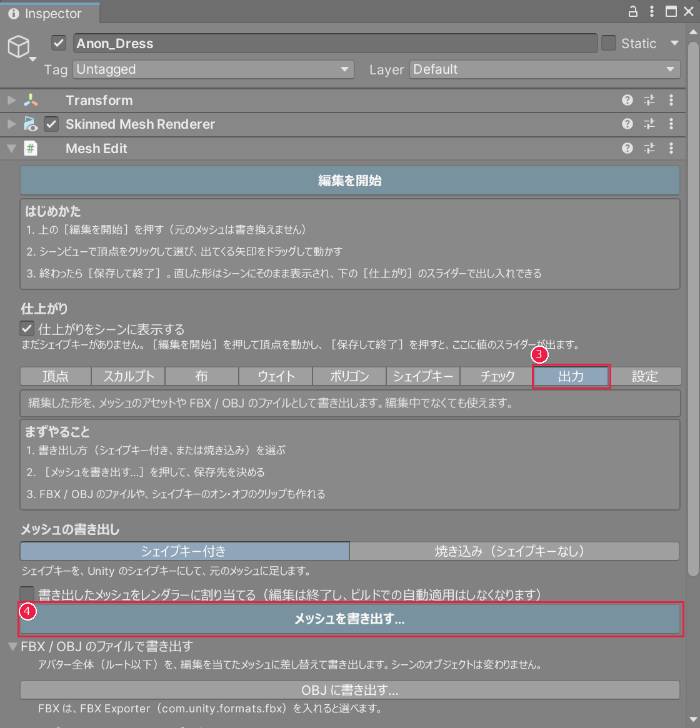Open the Static flags dropdown arrow
Image resolution: width=700 pixels, height=728 pixels.
674,43
